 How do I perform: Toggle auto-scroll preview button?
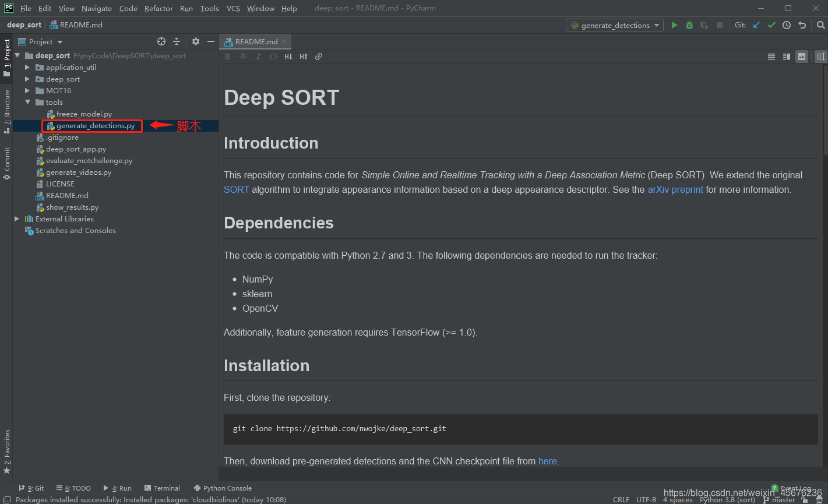pos(820,57)
